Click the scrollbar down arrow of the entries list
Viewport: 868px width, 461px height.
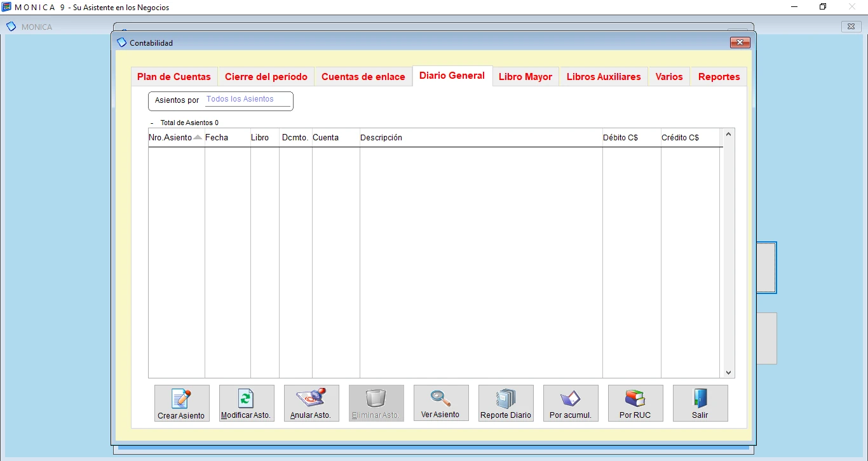coord(728,373)
